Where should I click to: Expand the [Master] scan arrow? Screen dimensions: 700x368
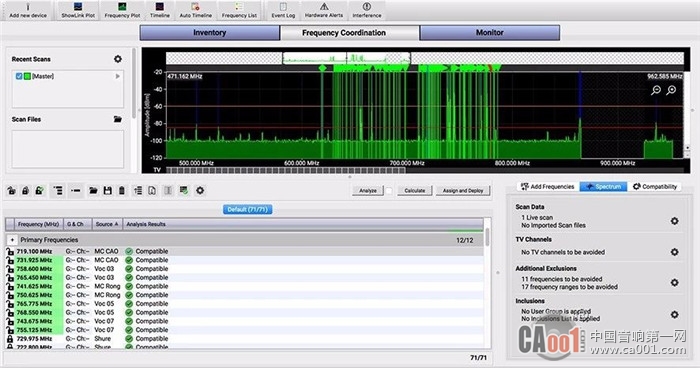click(117, 76)
